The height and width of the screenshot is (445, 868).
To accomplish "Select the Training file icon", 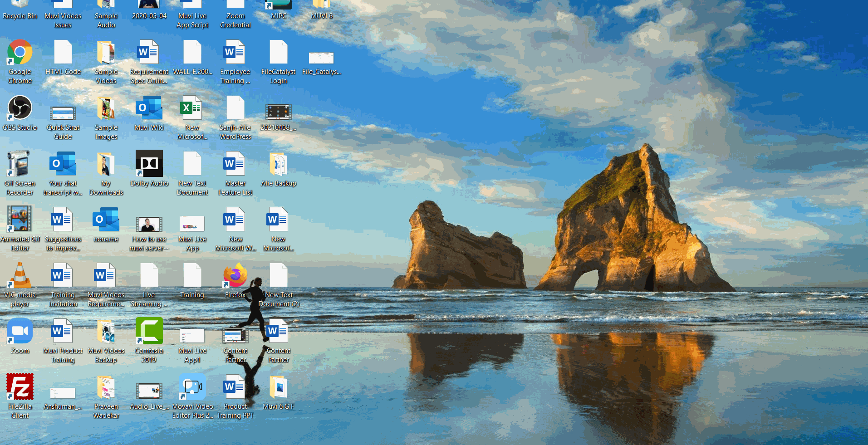I will pyautogui.click(x=192, y=280).
